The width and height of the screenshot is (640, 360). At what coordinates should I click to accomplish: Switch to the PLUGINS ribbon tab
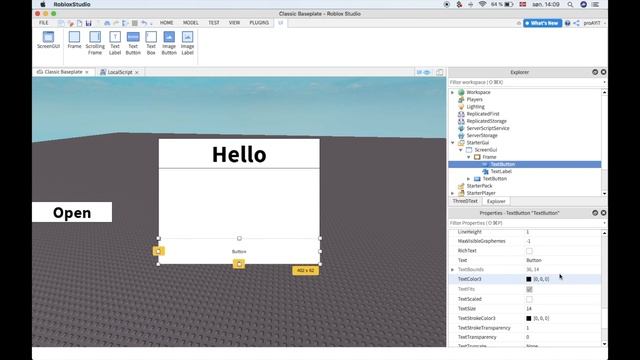click(259, 23)
